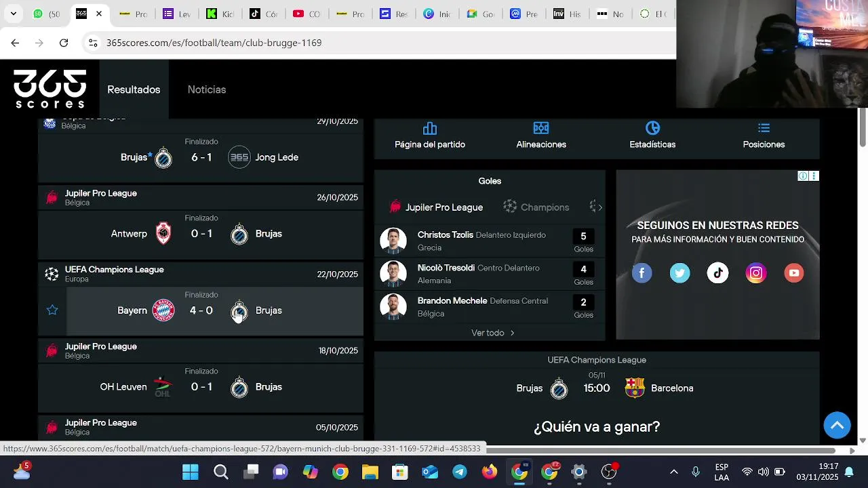Image resolution: width=868 pixels, height=488 pixels.
Task: Open Christos Tzolis player row
Action: pyautogui.click(x=490, y=241)
